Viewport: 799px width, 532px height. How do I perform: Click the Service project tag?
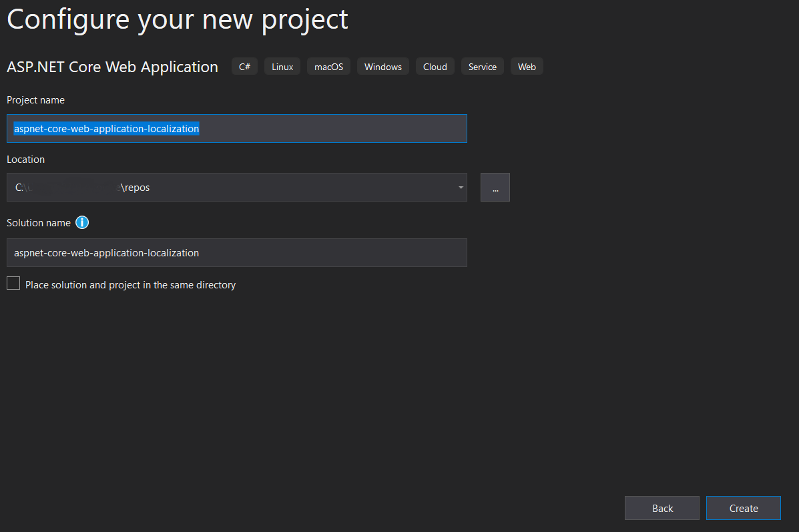[482, 66]
